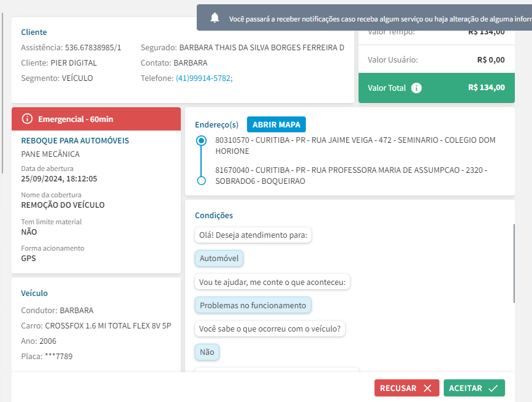Screen dimensions: 532x402
Task: Select the Problemas no funcionamento answer
Action: tap(253, 305)
